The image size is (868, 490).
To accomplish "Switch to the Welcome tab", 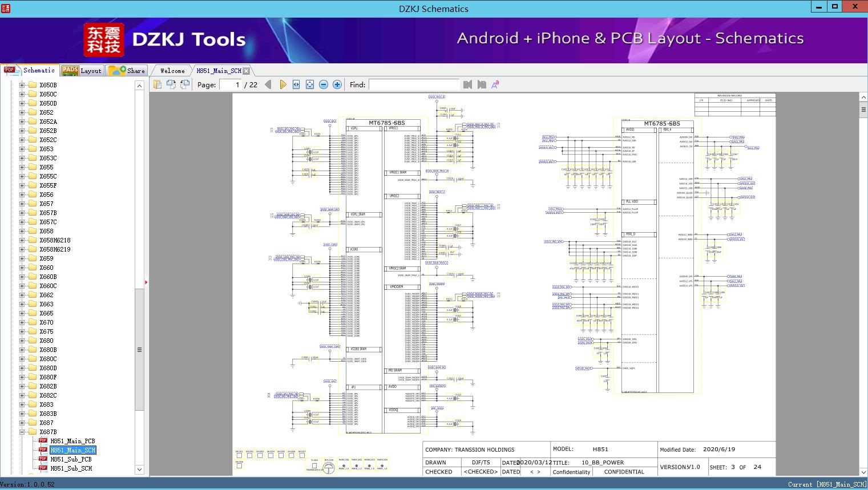I will coord(172,71).
